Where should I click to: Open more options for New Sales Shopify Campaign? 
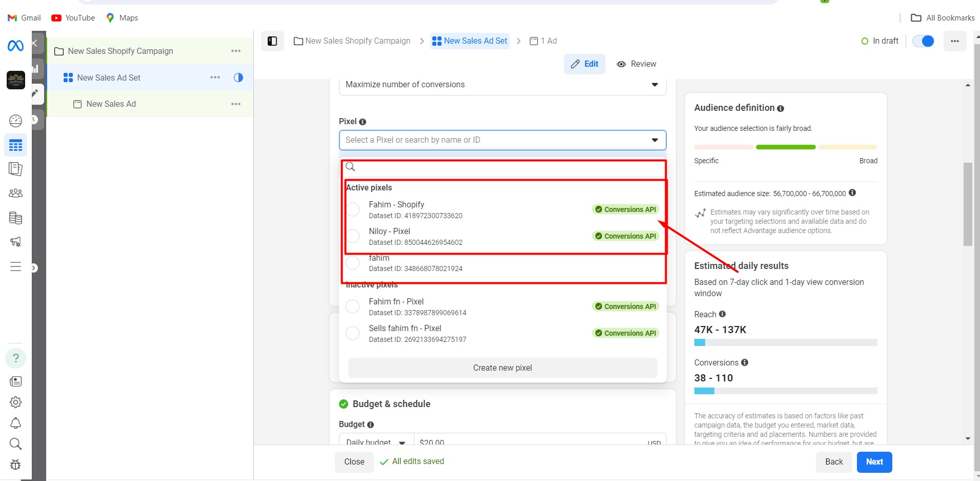(236, 51)
